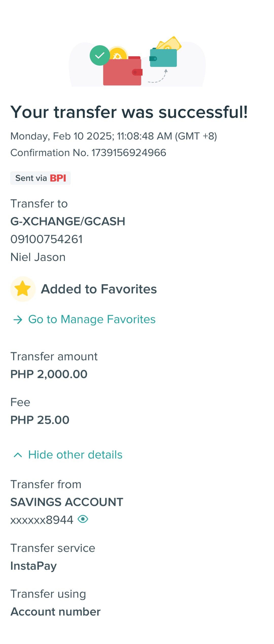Tap the Sent via BPI badge
The height and width of the screenshot is (644, 274).
(40, 178)
